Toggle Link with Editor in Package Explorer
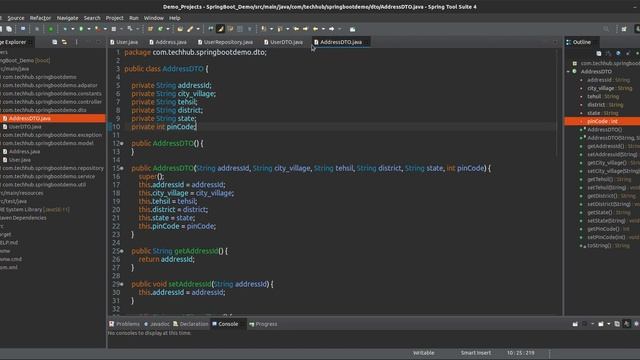 [64, 42]
